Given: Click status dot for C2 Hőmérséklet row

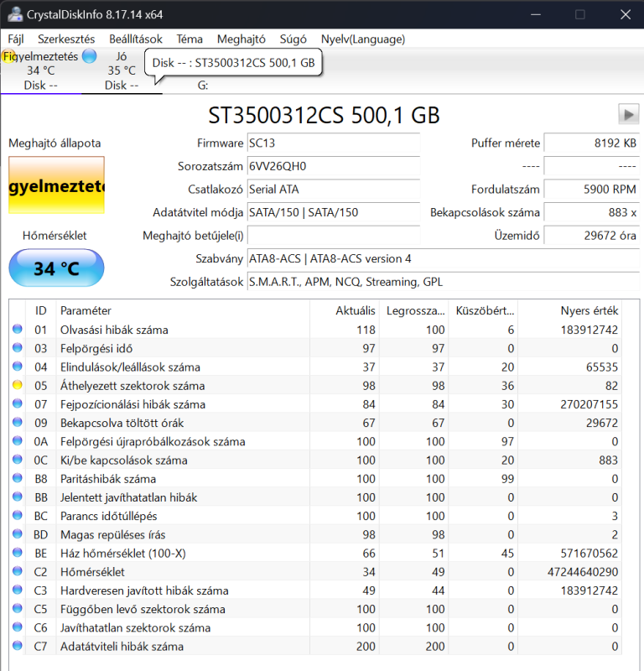Looking at the screenshot, I should (x=17, y=571).
